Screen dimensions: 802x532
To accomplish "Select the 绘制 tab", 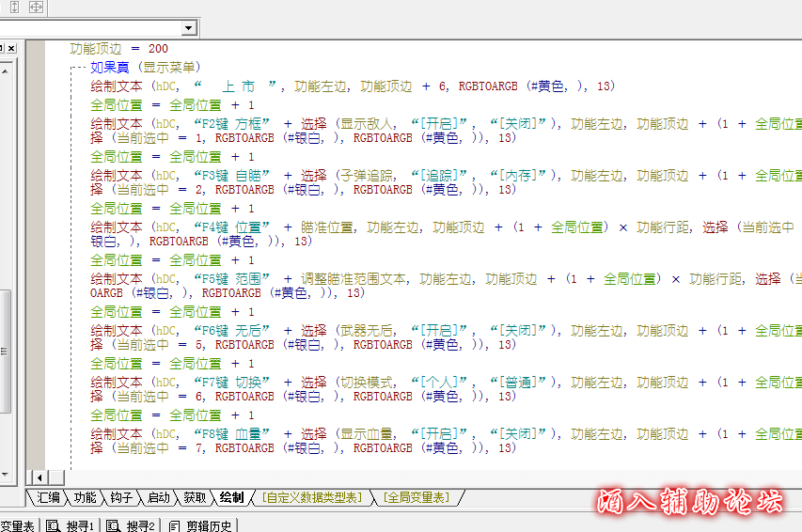I will coord(231,497).
